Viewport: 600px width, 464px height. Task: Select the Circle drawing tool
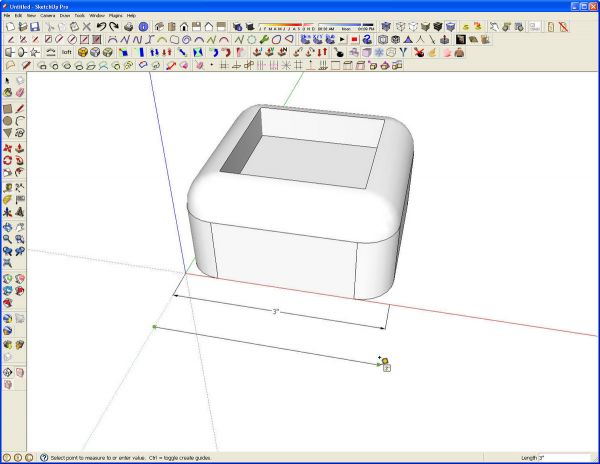(x=8, y=121)
